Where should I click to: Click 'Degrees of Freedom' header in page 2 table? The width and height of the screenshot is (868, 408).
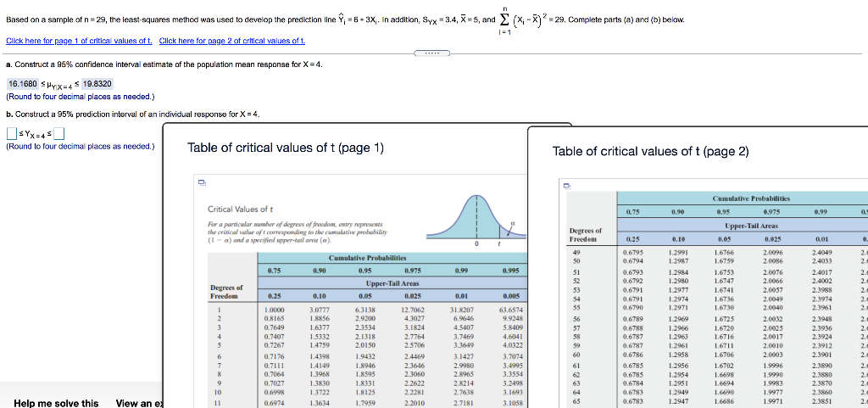point(586,235)
